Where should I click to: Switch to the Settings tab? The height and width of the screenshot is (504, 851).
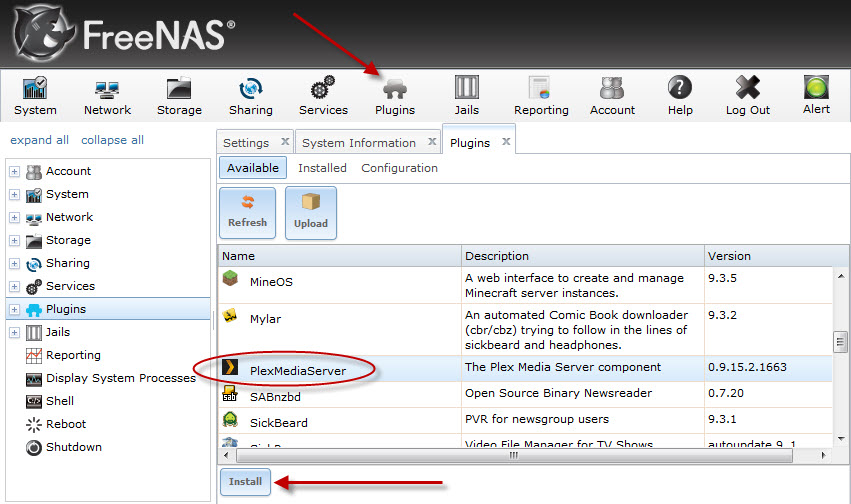pyautogui.click(x=246, y=143)
